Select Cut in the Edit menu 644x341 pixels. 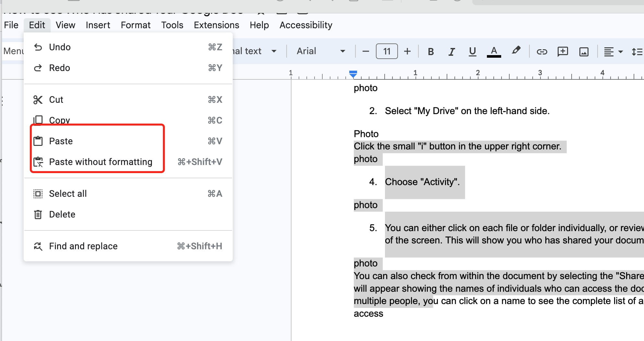(x=128, y=100)
